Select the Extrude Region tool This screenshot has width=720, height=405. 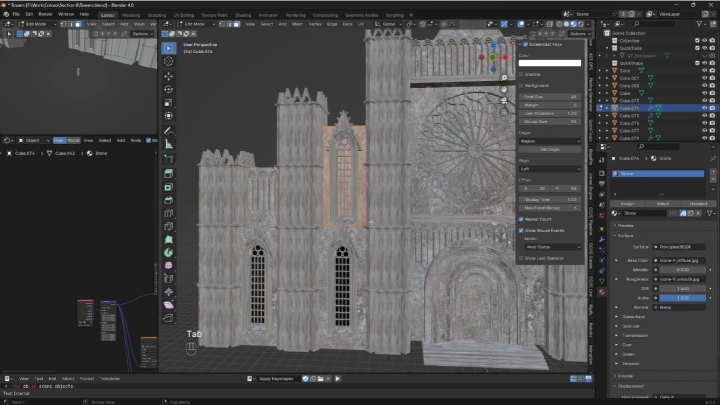(169, 174)
